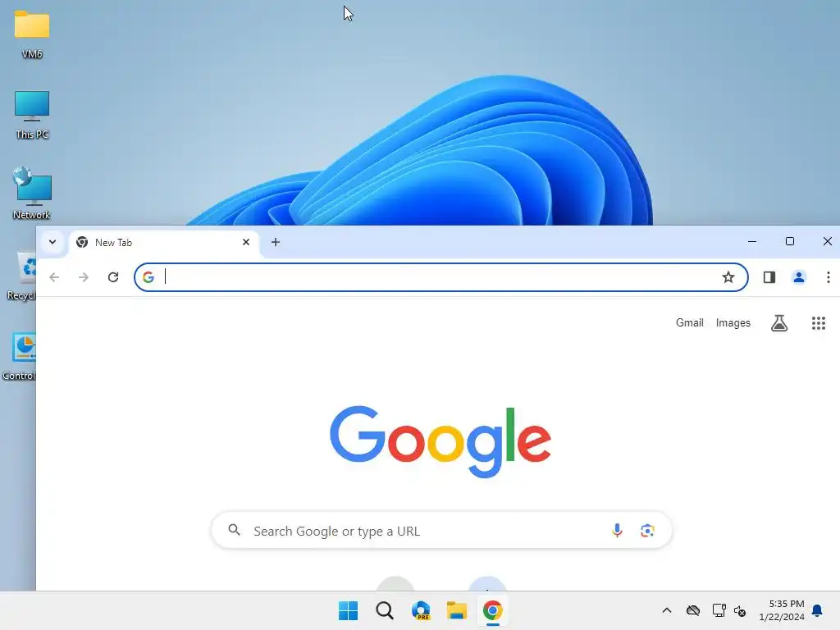Open a new tab with the plus button
840x630 pixels.
click(276, 242)
